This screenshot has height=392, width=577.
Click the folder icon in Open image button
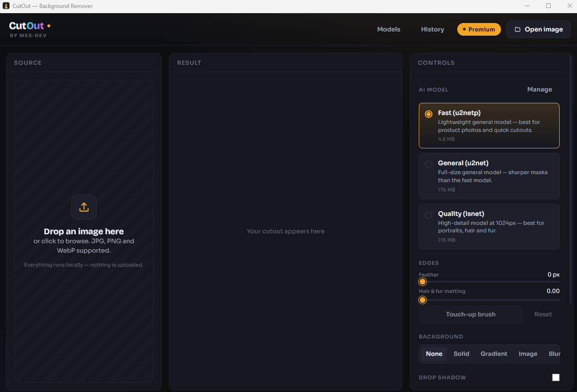(x=517, y=29)
